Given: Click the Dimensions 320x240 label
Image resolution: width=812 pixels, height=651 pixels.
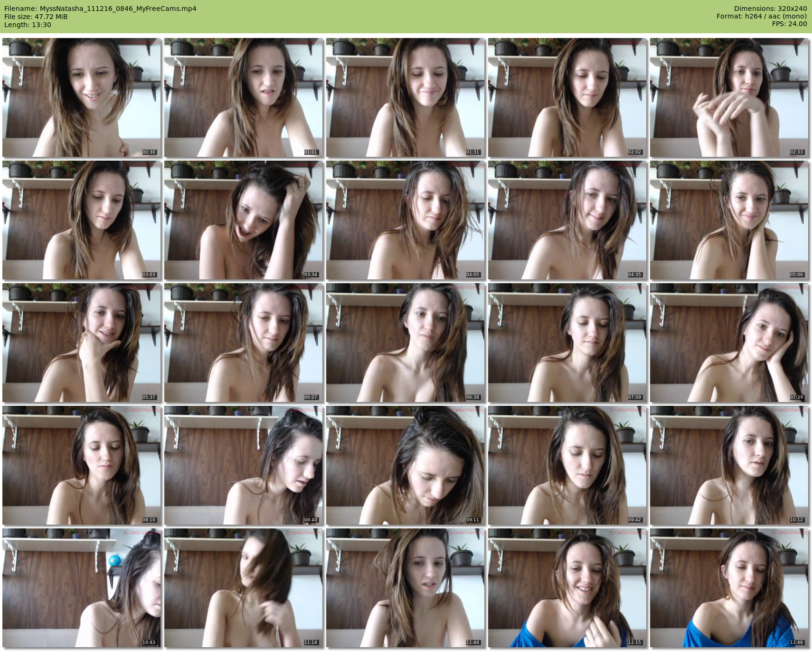Looking at the screenshot, I should click(770, 9).
